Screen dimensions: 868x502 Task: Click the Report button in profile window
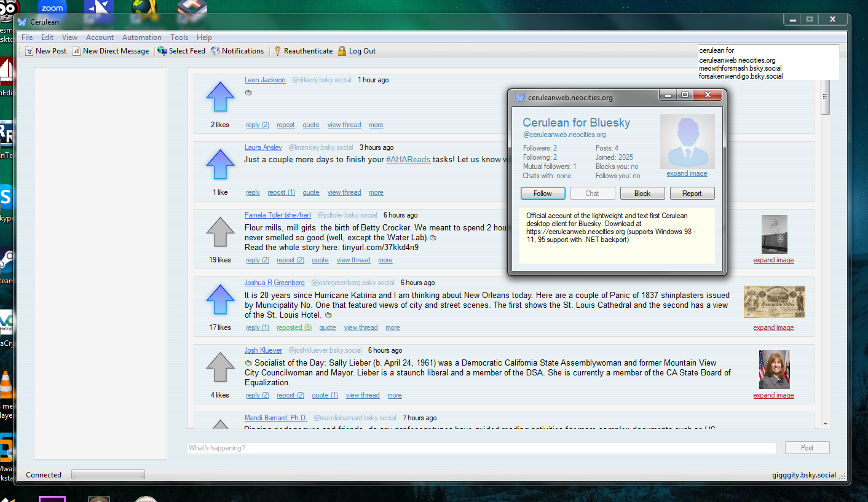[x=692, y=193]
